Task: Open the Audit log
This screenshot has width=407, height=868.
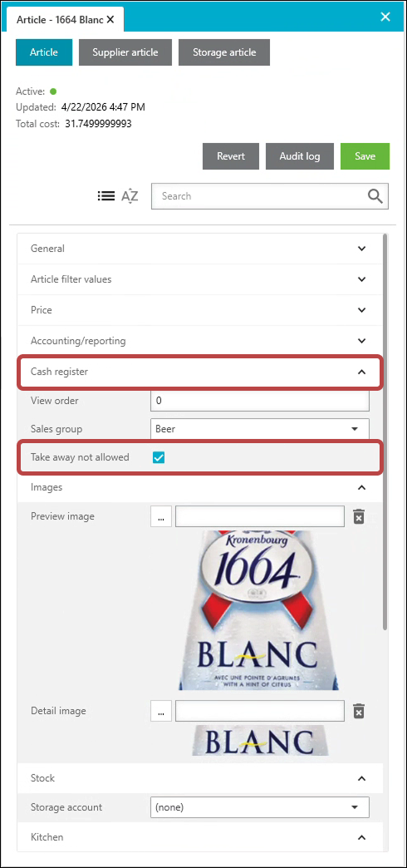Action: pyautogui.click(x=300, y=156)
